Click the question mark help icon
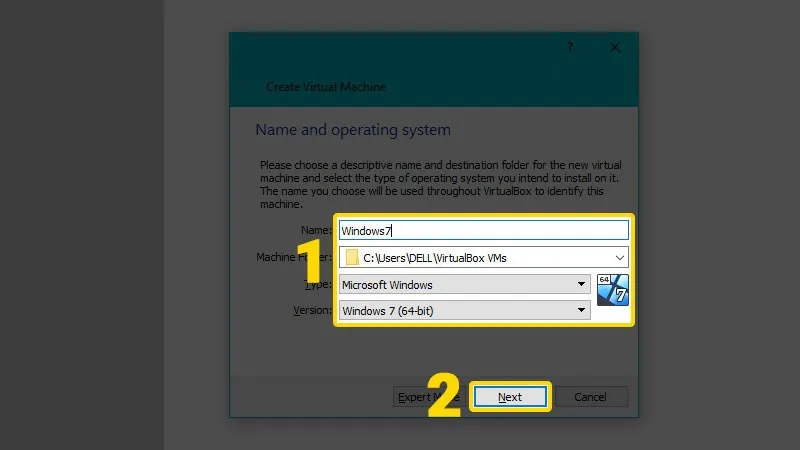This screenshot has width=800, height=450. coord(571,47)
